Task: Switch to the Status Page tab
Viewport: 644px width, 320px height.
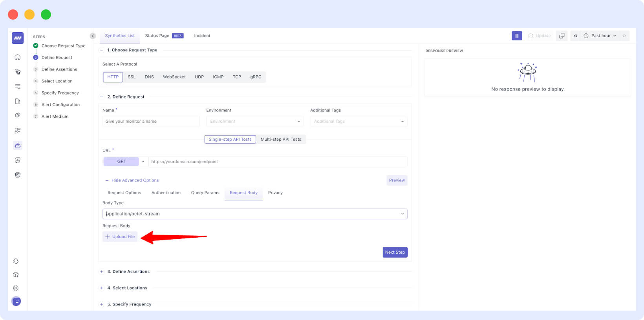Action: pos(157,36)
